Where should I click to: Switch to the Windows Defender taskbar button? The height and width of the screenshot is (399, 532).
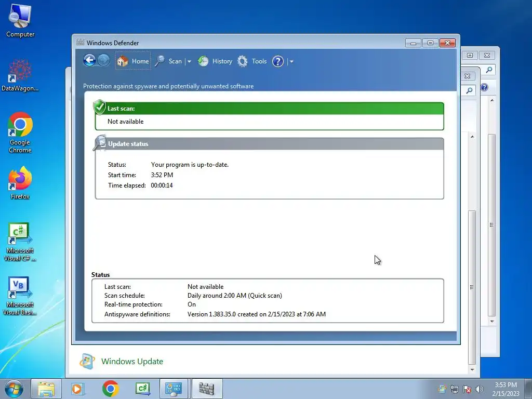point(207,389)
